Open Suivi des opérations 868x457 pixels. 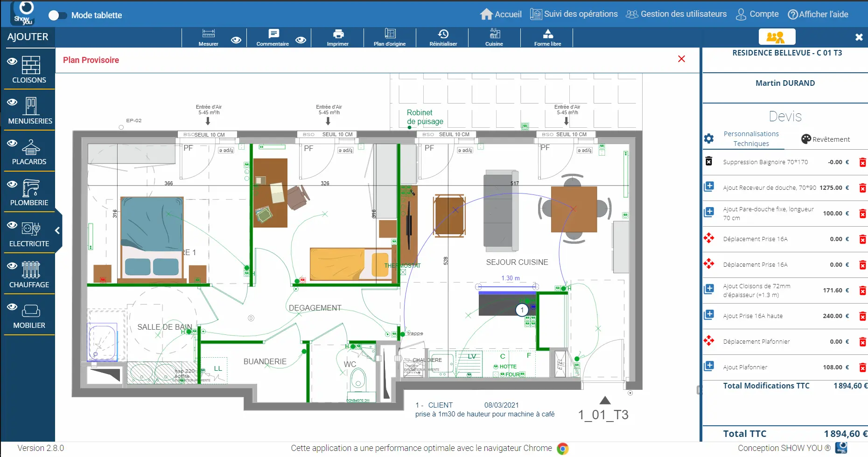click(x=574, y=14)
